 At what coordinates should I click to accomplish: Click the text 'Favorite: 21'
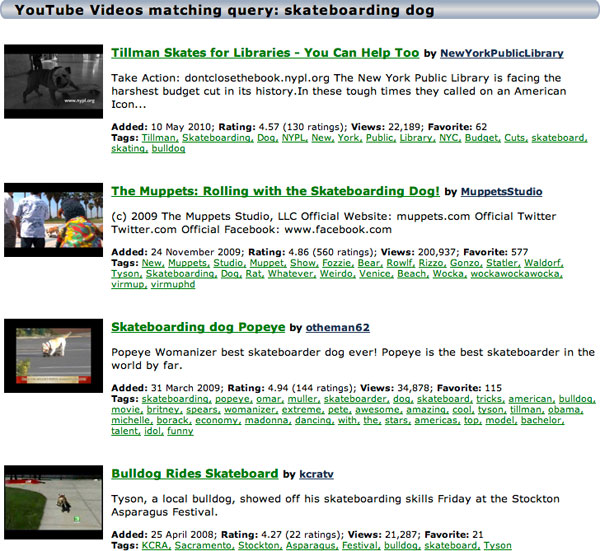(454, 535)
